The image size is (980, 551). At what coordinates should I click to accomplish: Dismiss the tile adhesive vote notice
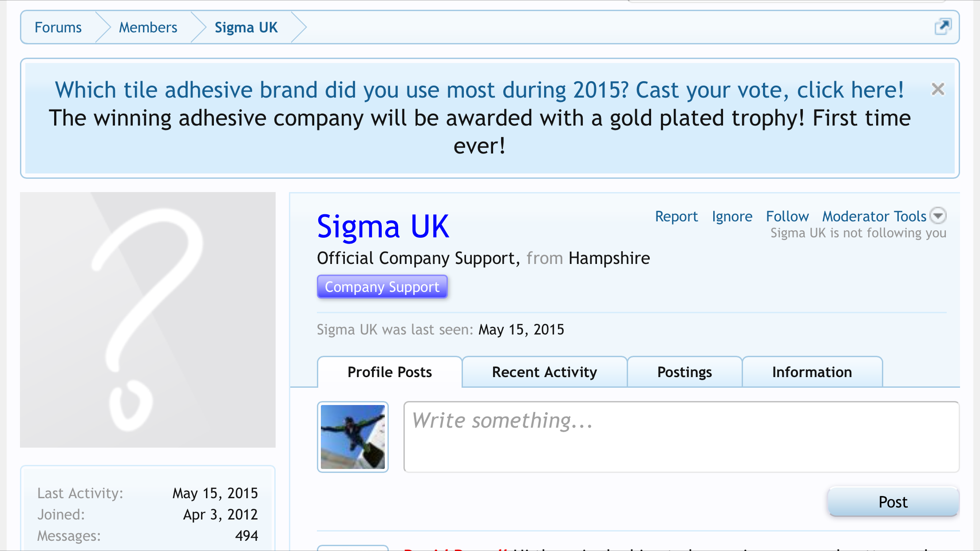(x=938, y=90)
